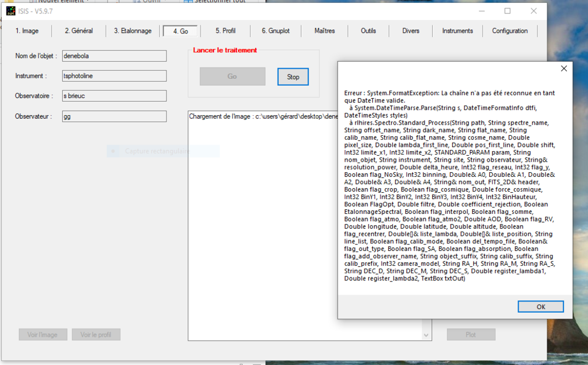This screenshot has width=588, height=365.
Task: Click the Instrument field with tsphotoline
Action: pyautogui.click(x=115, y=76)
